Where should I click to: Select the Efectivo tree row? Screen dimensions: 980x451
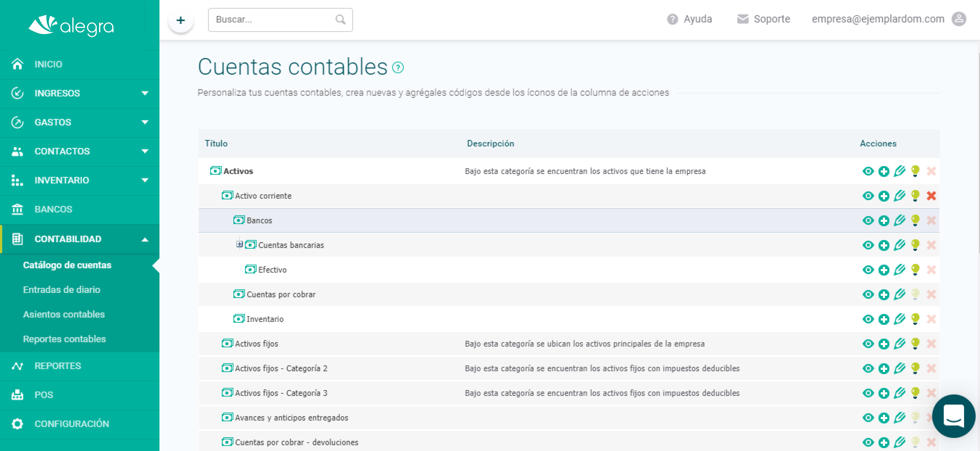569,270
